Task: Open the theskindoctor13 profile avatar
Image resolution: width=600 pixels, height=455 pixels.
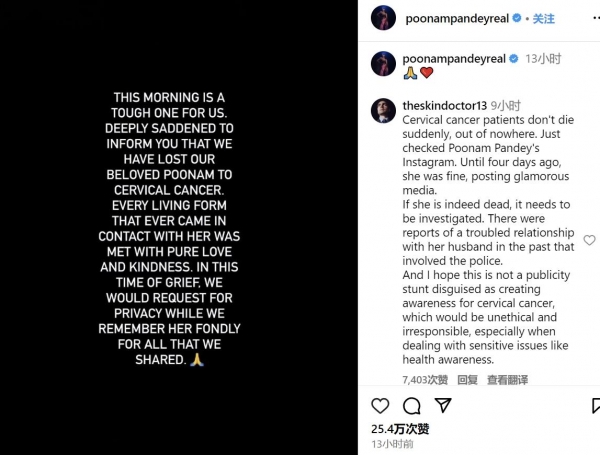Action: [x=384, y=110]
